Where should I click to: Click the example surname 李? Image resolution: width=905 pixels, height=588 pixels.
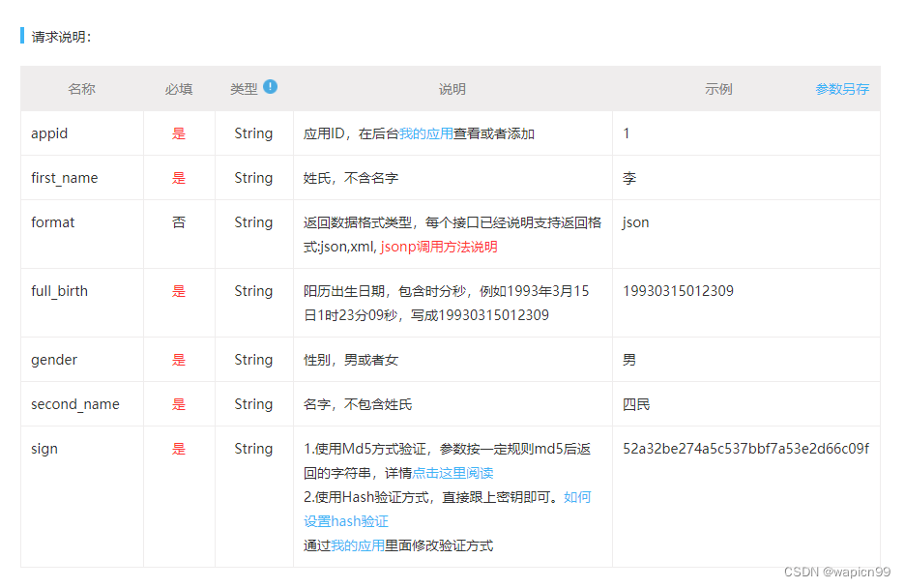point(629,178)
